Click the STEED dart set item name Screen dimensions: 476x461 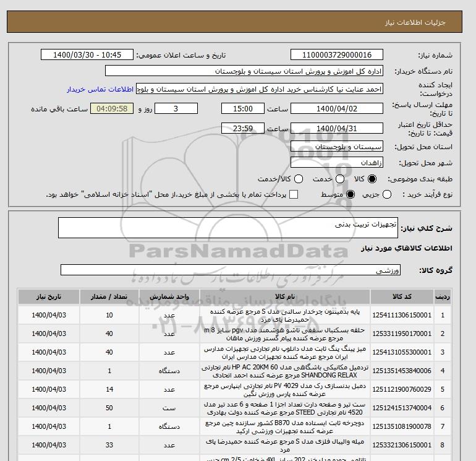tap(285, 408)
